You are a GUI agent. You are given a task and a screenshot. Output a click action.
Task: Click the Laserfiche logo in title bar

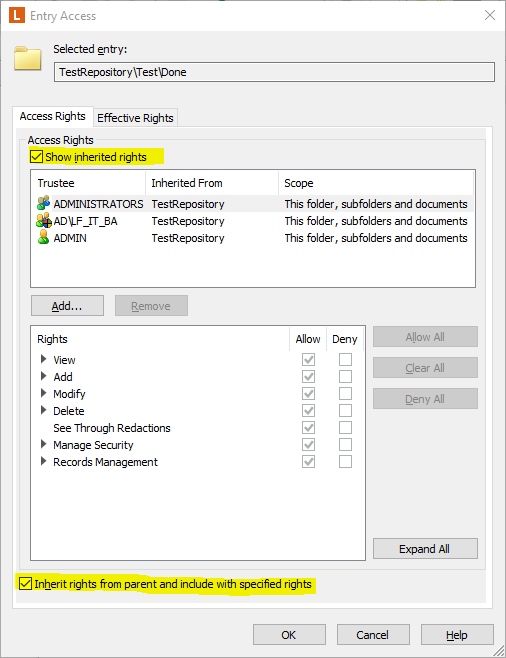coord(17,16)
